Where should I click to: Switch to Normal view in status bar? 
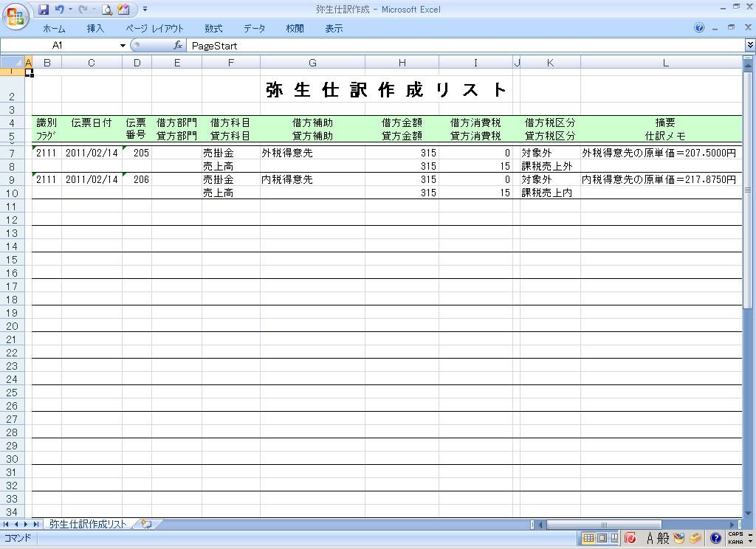(x=588, y=538)
